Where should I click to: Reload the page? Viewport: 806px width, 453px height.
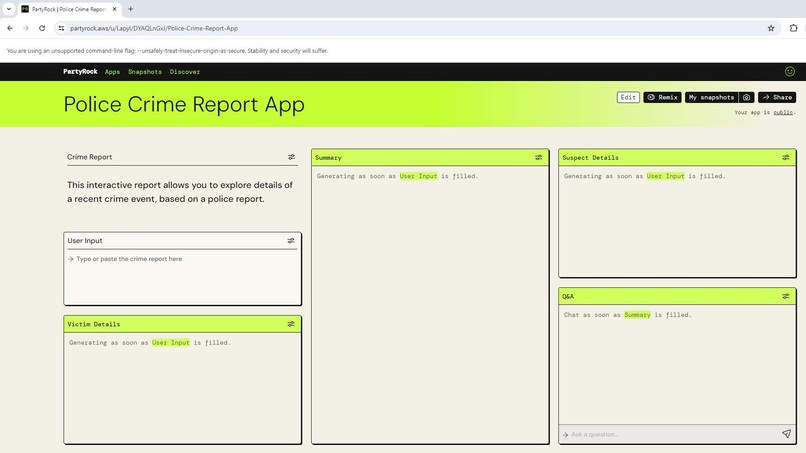point(42,28)
